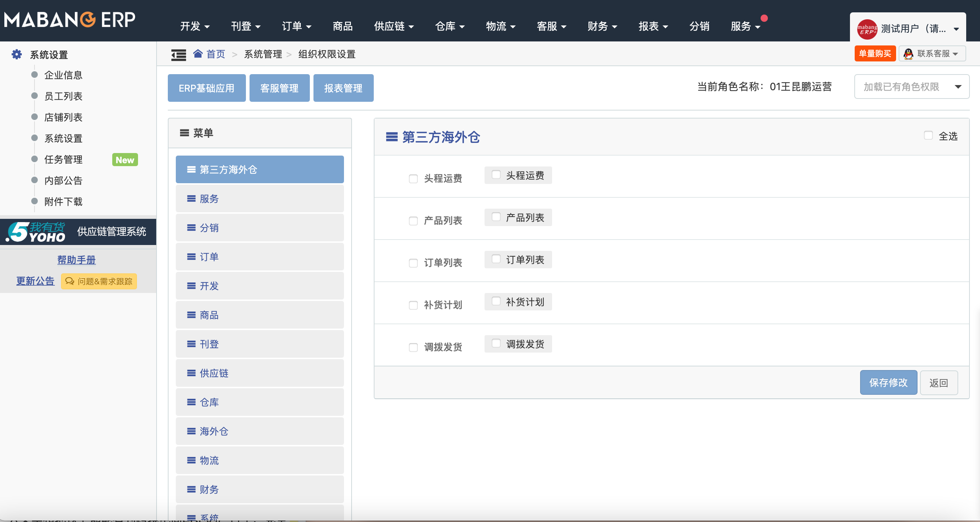Image resolution: width=980 pixels, height=522 pixels.
Task: Tick the gray 头程运费 sub-permission checkbox
Action: pyautogui.click(x=496, y=175)
